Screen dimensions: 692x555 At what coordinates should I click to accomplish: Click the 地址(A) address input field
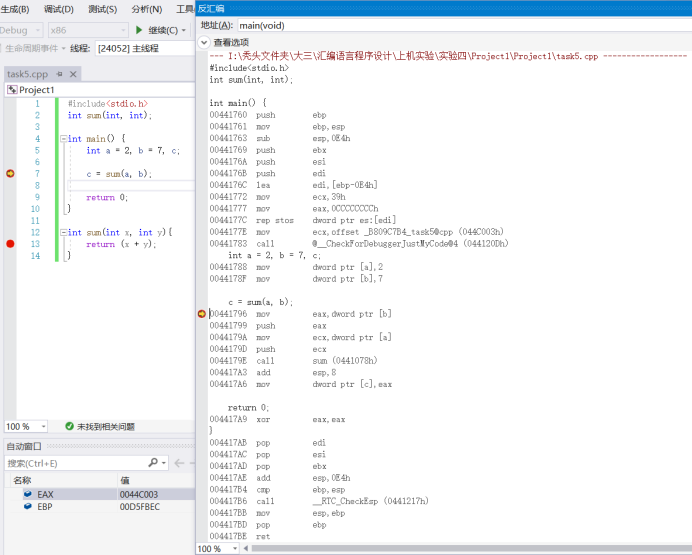465,26
